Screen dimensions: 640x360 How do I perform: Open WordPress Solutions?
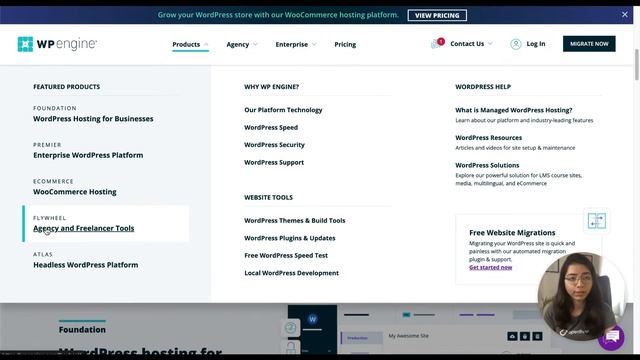click(487, 165)
